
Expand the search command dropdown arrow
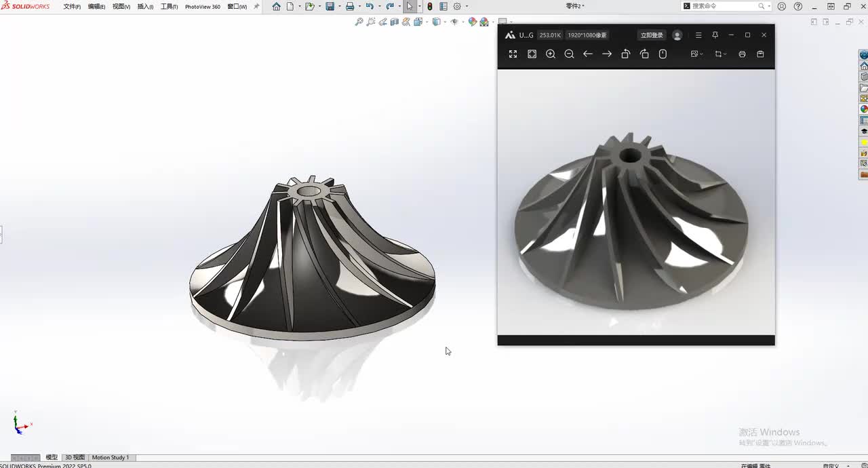(x=769, y=7)
